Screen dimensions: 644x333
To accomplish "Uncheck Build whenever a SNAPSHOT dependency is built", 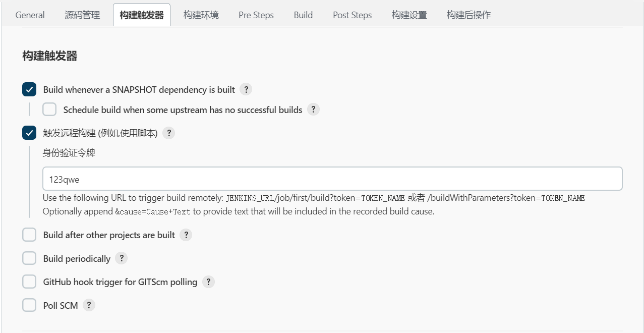I will [29, 90].
